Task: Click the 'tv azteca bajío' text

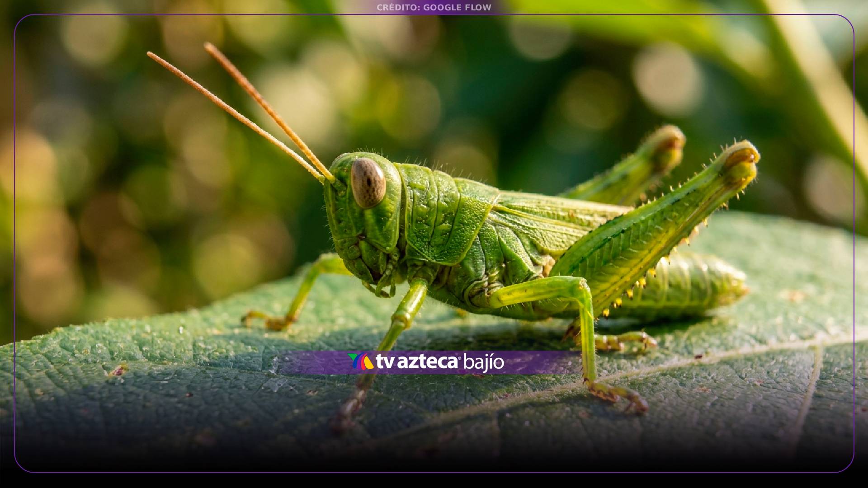Action: pos(440,362)
